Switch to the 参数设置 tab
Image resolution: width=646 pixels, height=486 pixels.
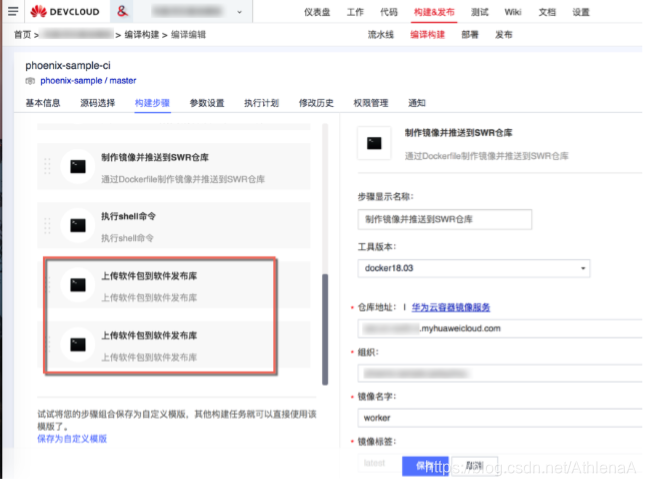click(207, 103)
